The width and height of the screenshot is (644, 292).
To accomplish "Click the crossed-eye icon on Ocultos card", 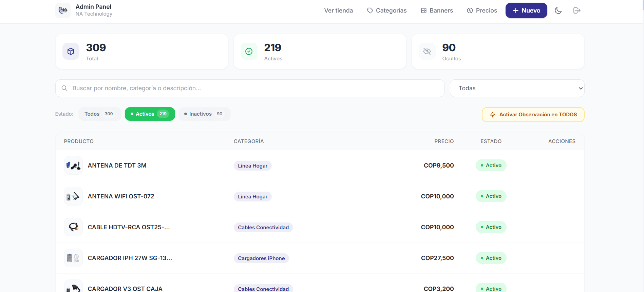I will pos(427,51).
